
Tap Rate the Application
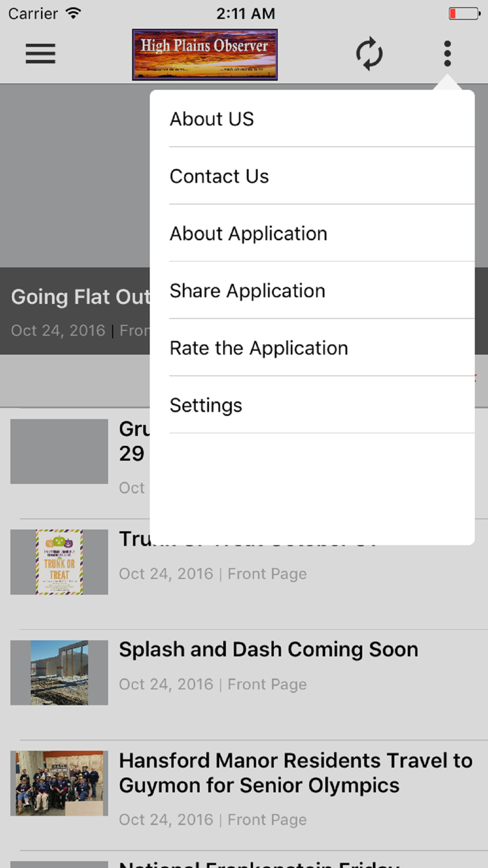coord(259,348)
